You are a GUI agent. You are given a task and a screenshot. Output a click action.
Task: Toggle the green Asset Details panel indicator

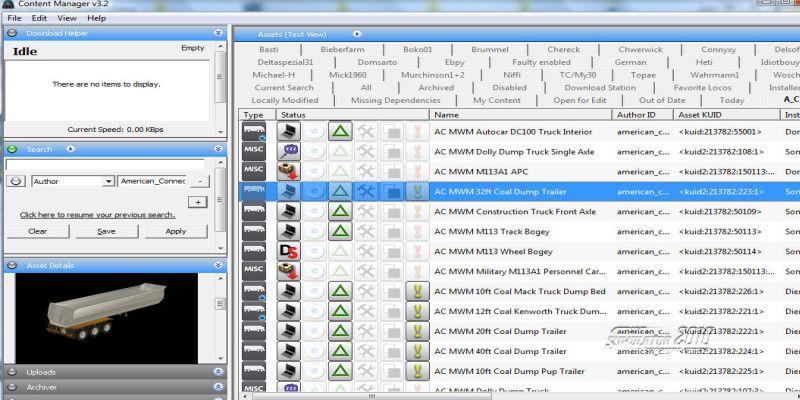click(x=12, y=265)
